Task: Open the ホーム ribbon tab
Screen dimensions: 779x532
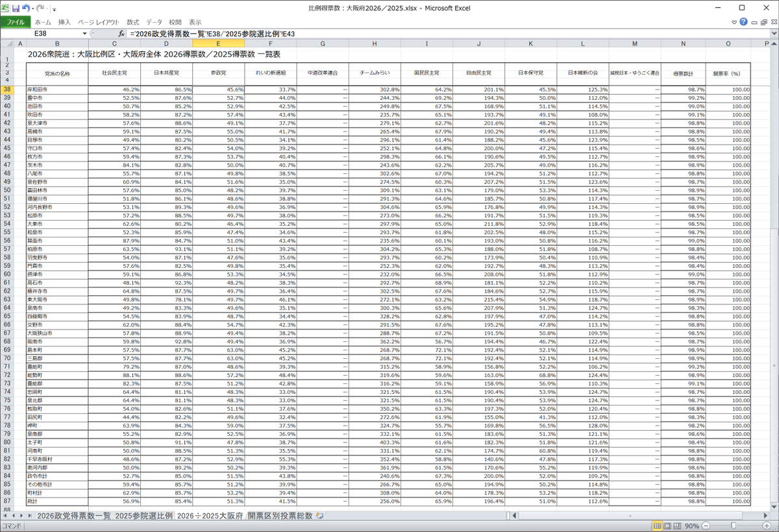Action: 43,22
